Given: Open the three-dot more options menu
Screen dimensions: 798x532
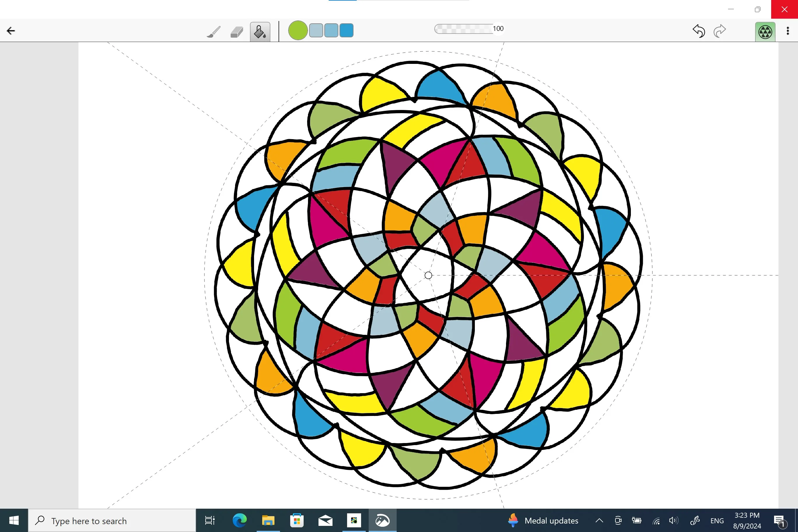Looking at the screenshot, I should pyautogui.click(x=788, y=31).
